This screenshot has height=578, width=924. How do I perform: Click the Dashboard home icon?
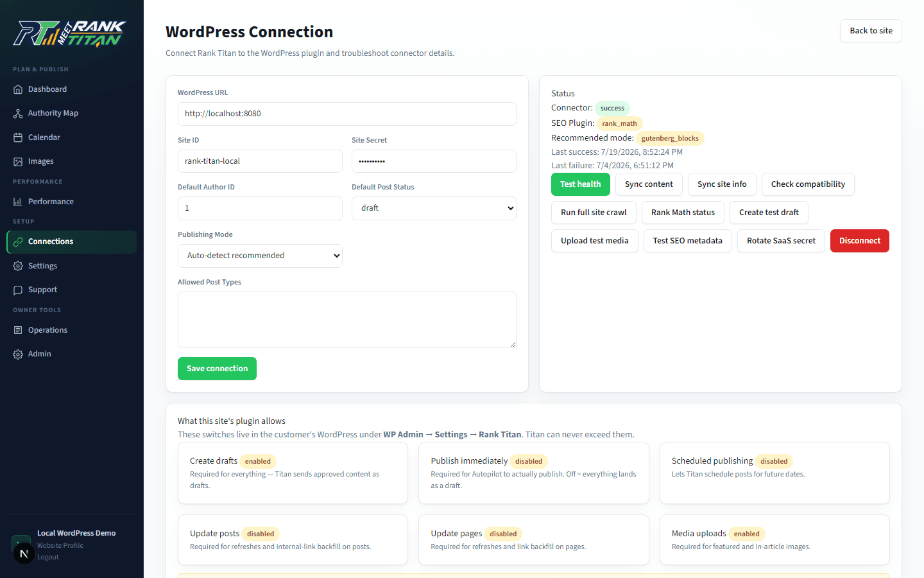click(18, 89)
